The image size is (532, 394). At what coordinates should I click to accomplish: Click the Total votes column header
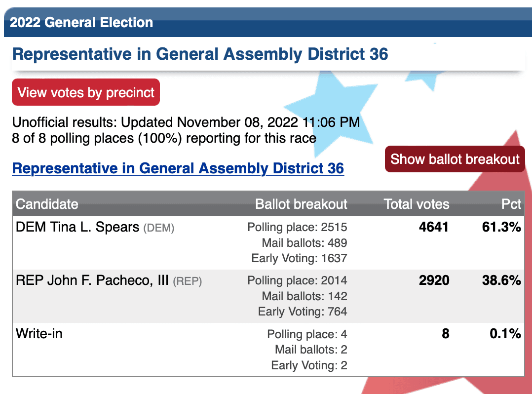[417, 204]
